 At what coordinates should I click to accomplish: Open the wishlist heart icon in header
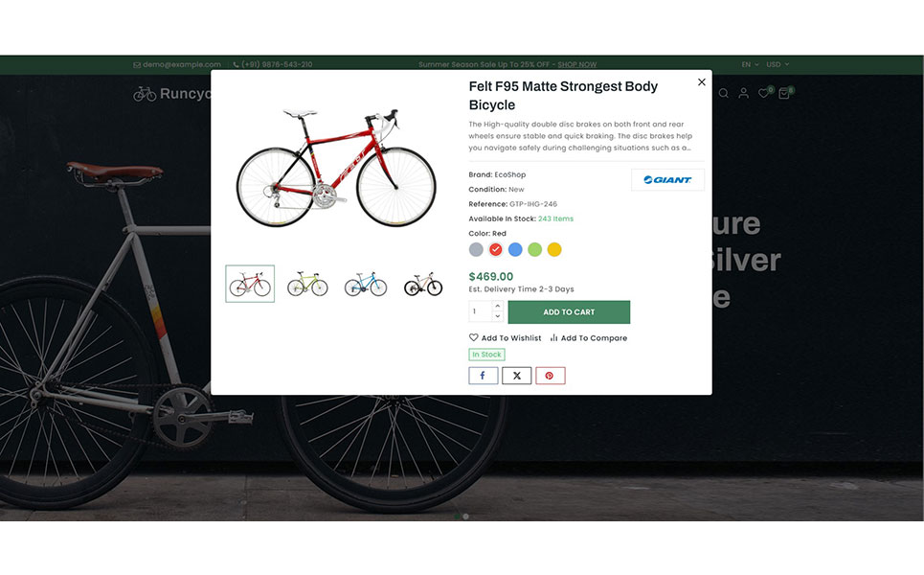tap(764, 93)
